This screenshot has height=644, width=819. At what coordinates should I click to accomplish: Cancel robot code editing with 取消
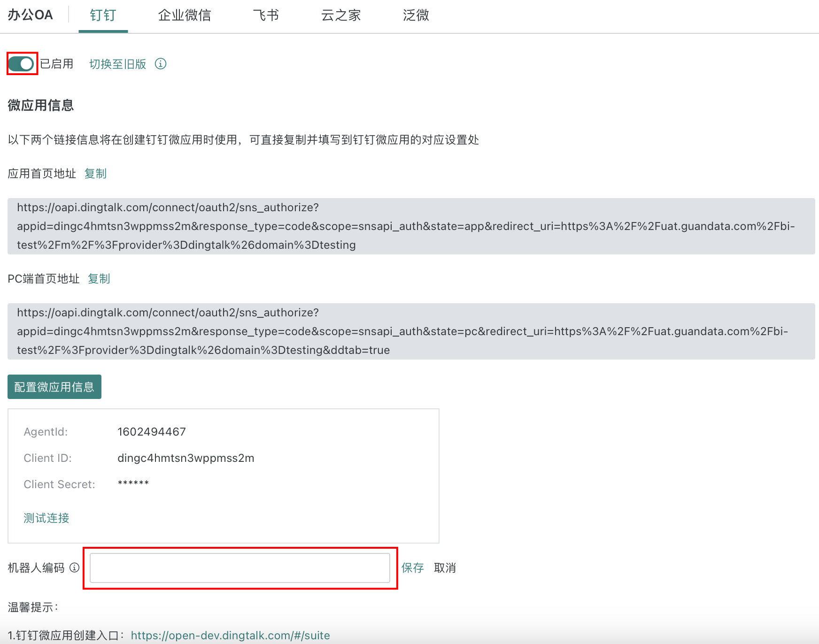tap(445, 568)
